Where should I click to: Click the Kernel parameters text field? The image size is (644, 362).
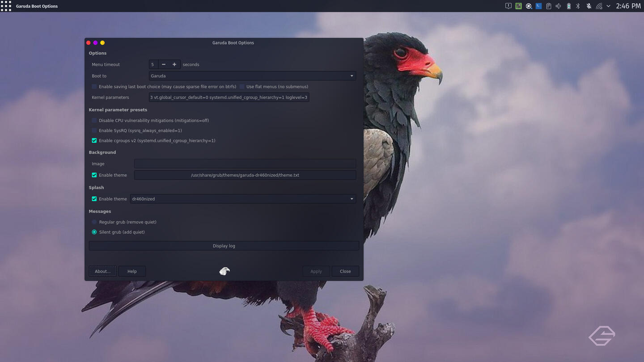click(229, 97)
